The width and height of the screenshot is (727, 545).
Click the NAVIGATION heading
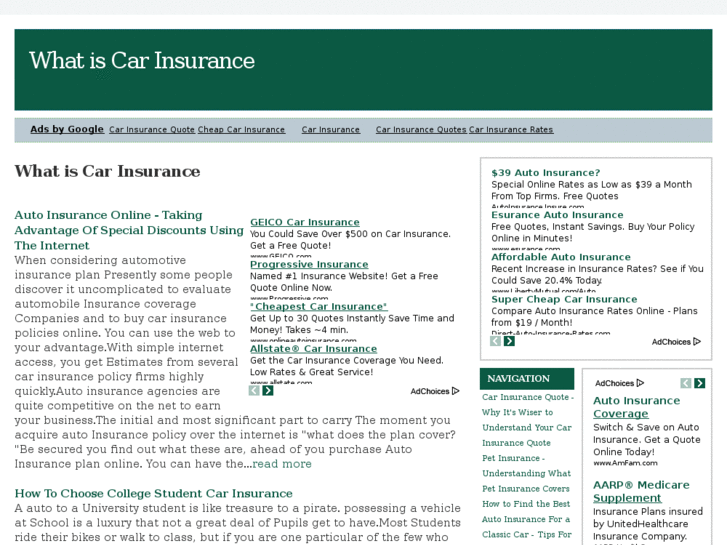pos(518,378)
